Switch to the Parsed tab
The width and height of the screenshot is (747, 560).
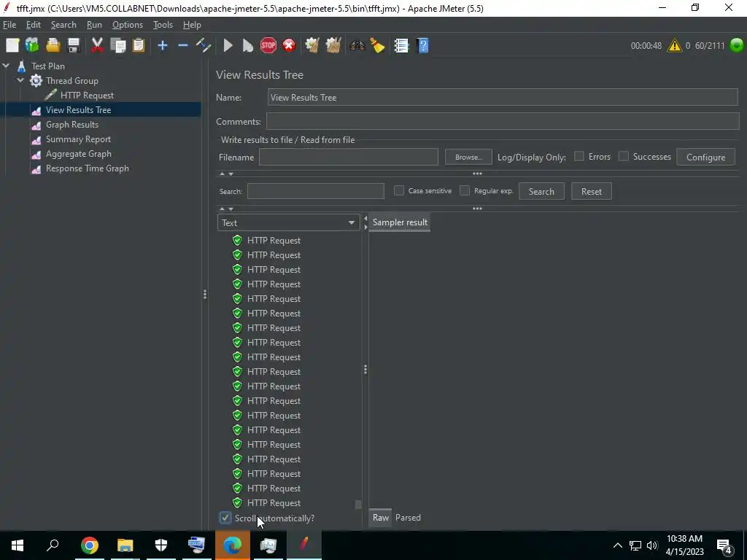pos(408,518)
